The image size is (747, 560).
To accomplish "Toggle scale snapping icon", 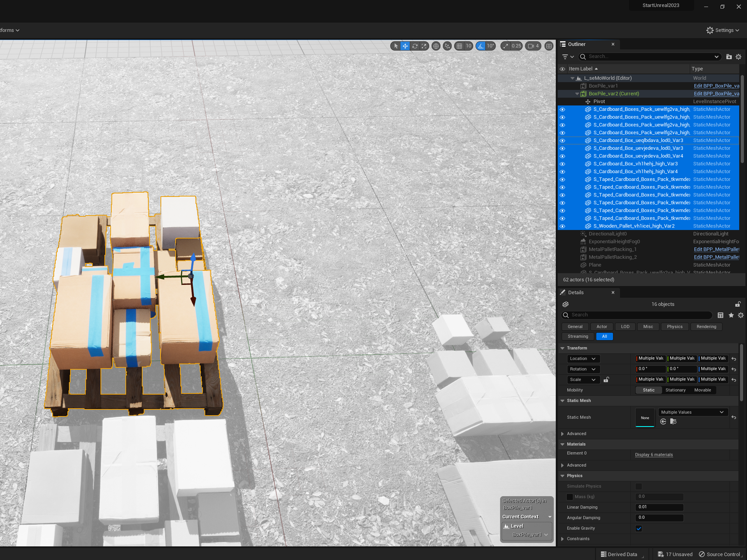I will coord(506,46).
